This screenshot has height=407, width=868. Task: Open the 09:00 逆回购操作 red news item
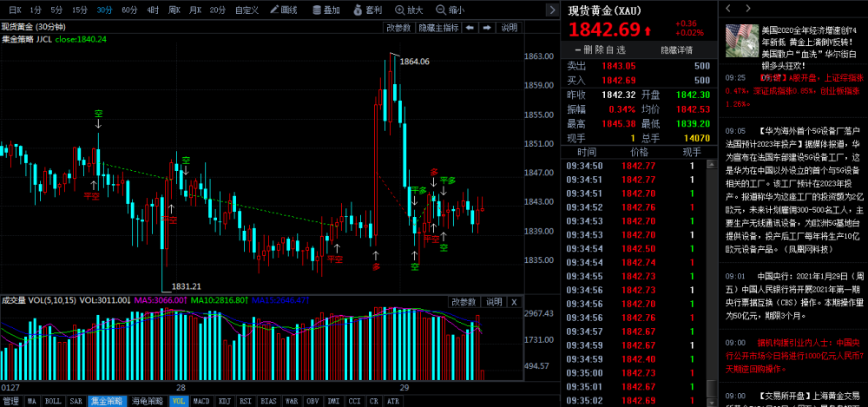(793, 356)
